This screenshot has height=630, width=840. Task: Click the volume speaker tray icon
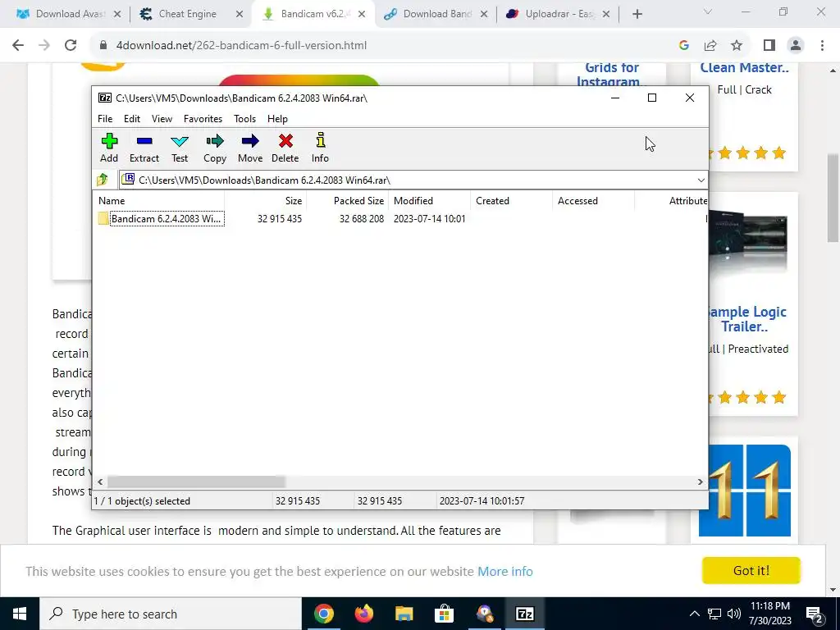(734, 614)
